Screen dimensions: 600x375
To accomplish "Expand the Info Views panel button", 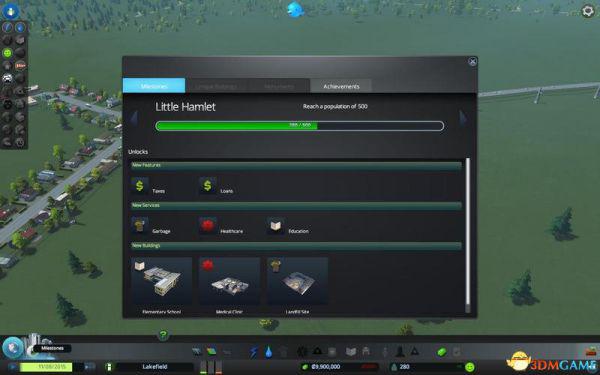I will tap(11, 11).
